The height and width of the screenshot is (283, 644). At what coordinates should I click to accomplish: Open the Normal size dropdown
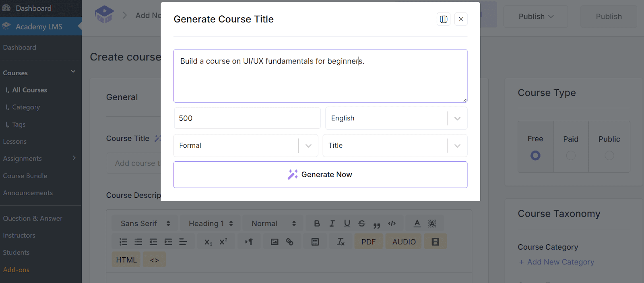pyautogui.click(x=274, y=223)
